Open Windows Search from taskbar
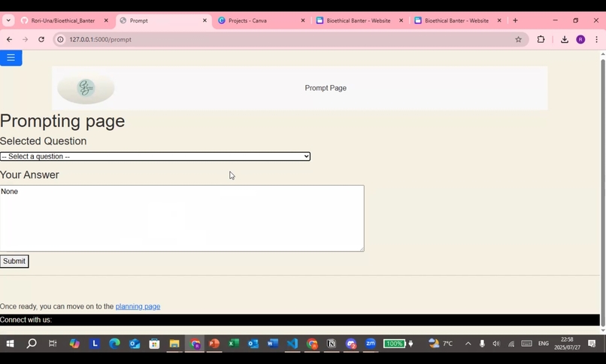The width and height of the screenshot is (606, 364). (32, 344)
